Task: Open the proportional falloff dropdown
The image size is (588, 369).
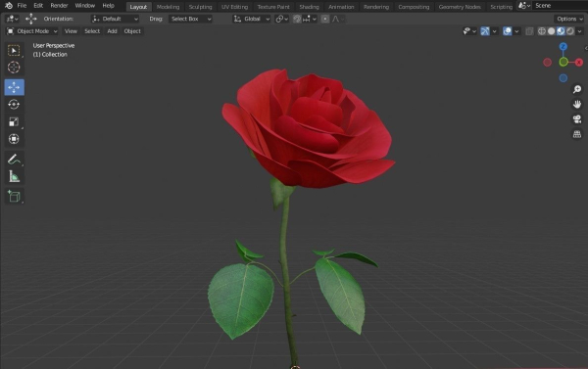Action: click(338, 19)
